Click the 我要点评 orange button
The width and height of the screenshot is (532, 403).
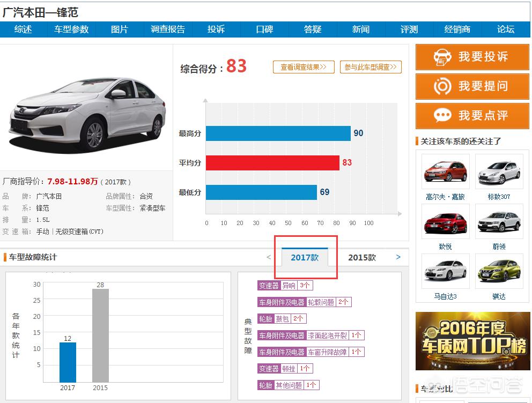coord(472,116)
